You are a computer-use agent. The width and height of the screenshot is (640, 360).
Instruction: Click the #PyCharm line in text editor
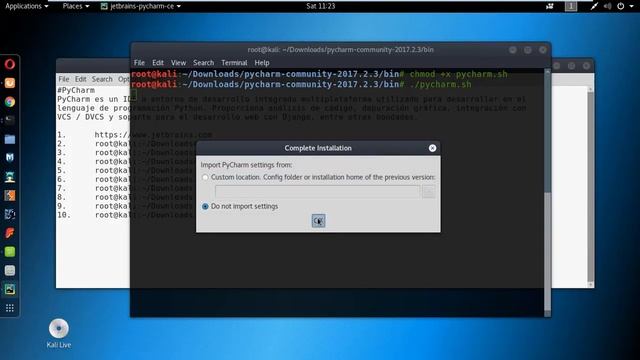pyautogui.click(x=76, y=90)
